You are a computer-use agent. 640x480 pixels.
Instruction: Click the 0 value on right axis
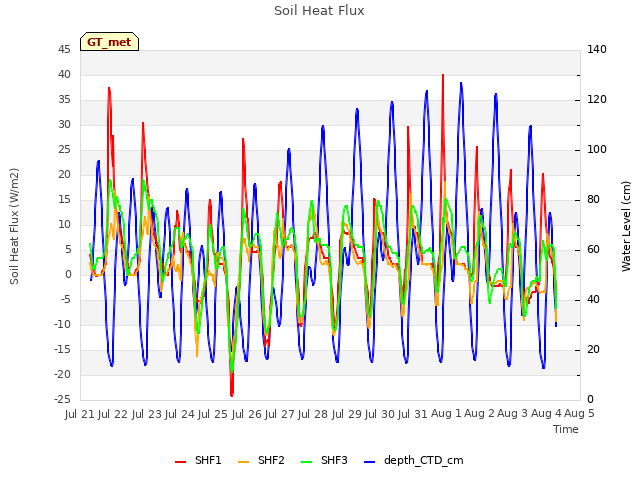(x=590, y=399)
